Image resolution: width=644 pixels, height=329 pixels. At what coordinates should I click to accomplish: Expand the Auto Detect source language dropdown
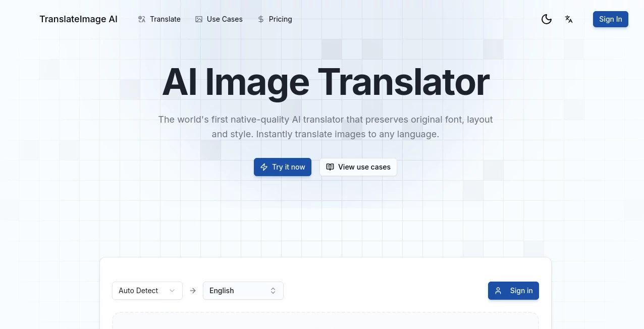click(x=147, y=291)
